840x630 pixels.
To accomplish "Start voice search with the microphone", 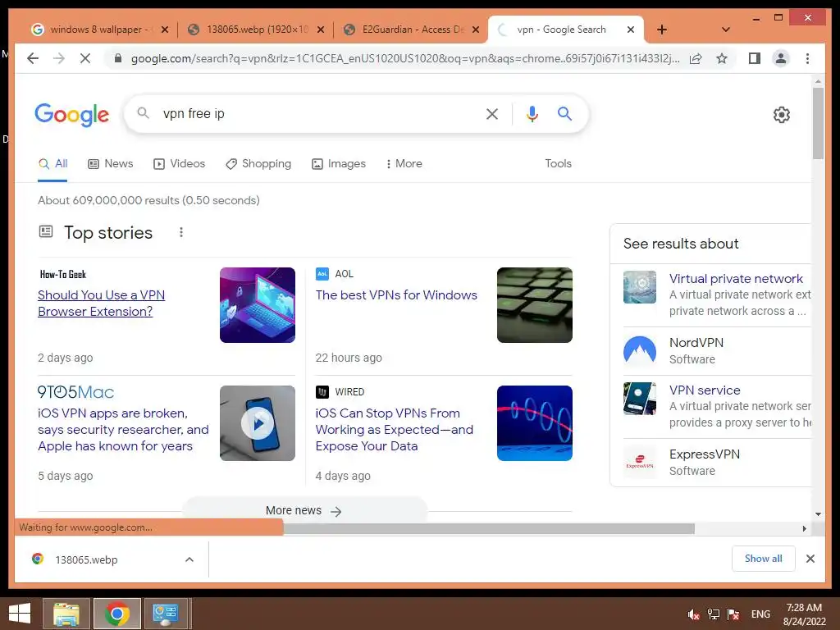I will coord(532,113).
